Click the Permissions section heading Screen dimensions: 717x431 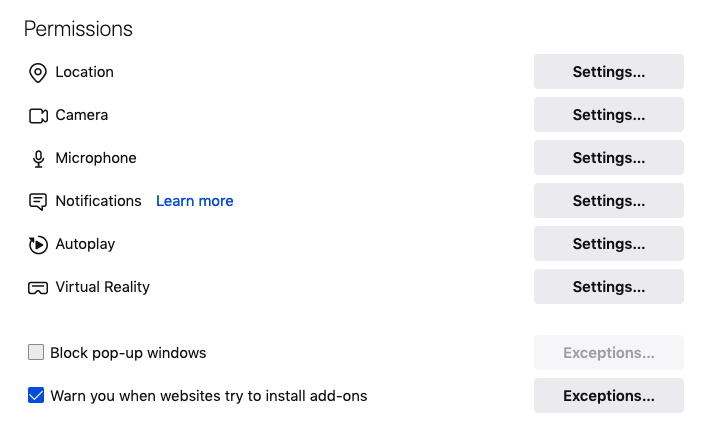tap(78, 29)
